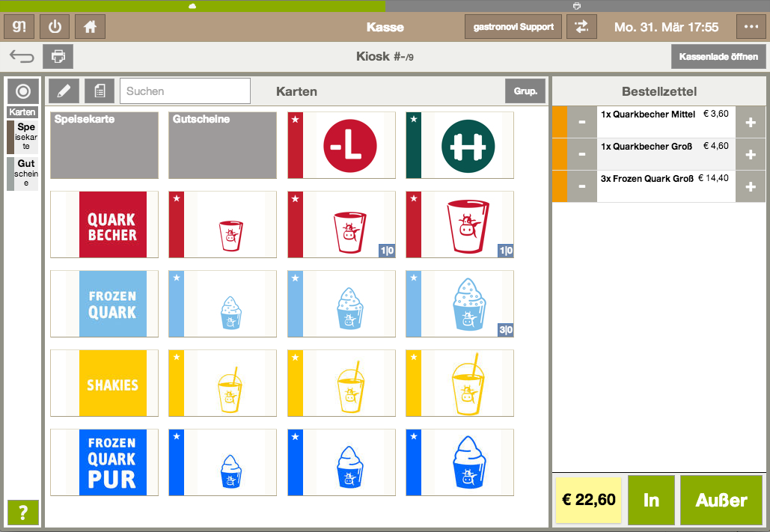Click the back arrow icon
The height and width of the screenshot is (532, 770).
coord(22,56)
